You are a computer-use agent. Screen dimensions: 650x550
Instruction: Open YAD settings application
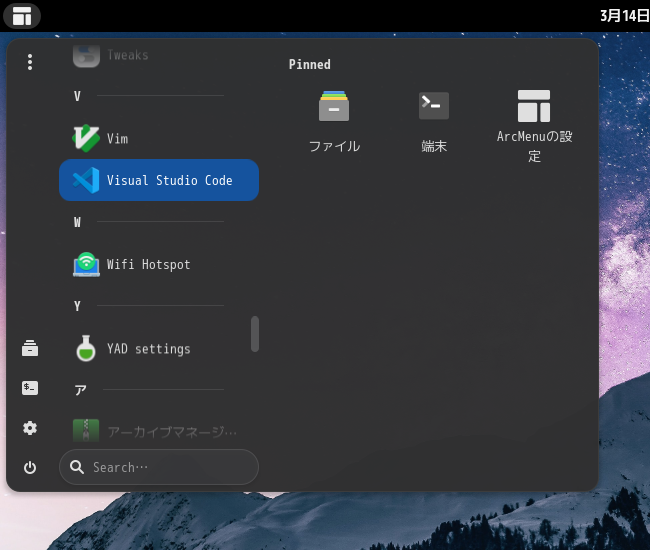pos(159,348)
